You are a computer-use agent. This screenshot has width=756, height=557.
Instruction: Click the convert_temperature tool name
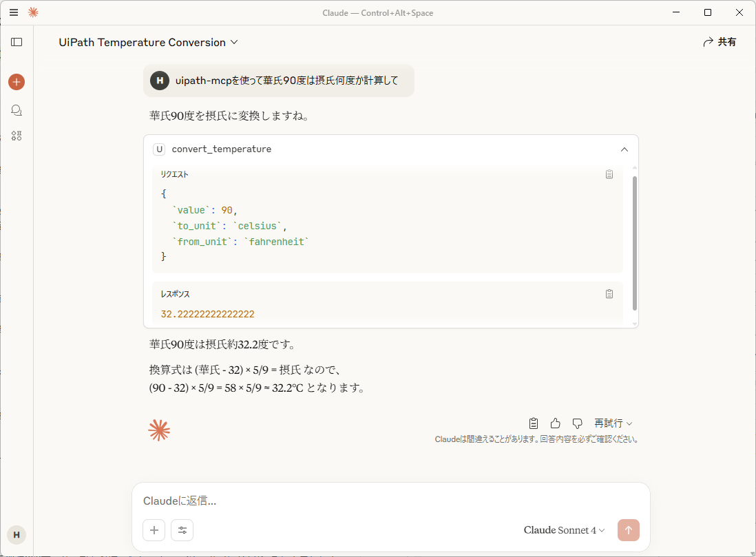(x=221, y=149)
